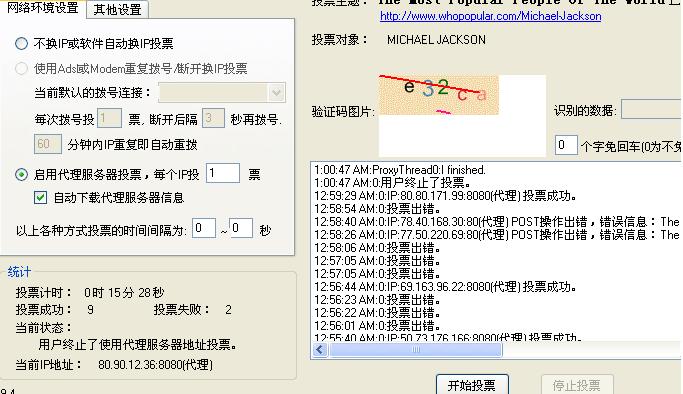Click the 开始投票 button
Viewport: 683px width, 394px height.
(472, 384)
